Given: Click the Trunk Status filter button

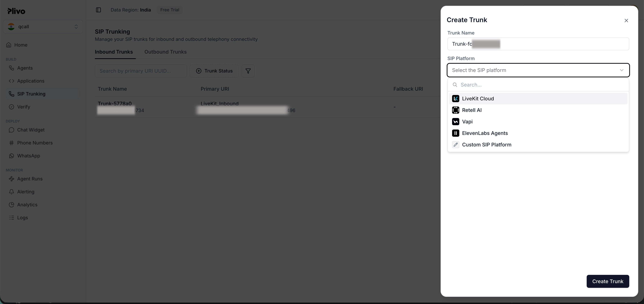Looking at the screenshot, I should (214, 71).
